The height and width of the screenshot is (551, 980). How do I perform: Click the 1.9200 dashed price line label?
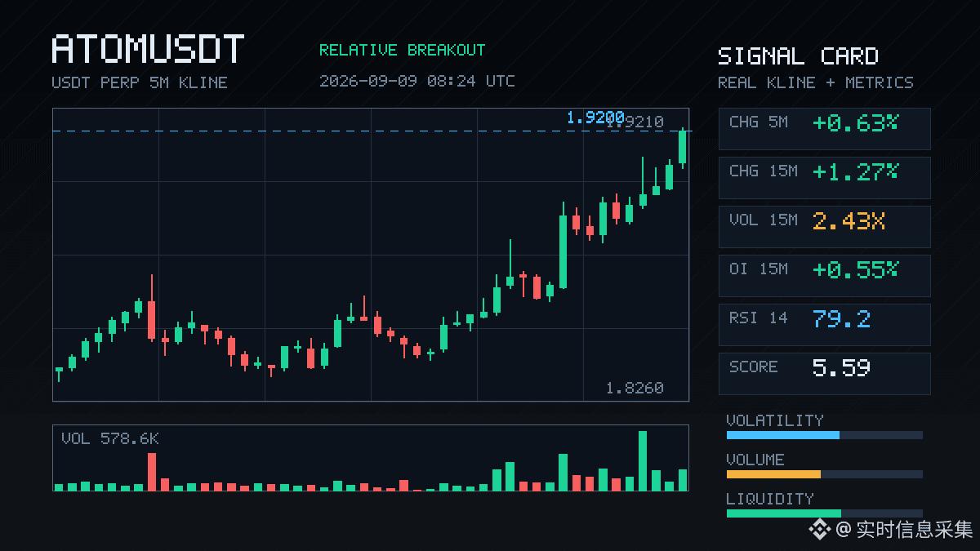tap(595, 118)
